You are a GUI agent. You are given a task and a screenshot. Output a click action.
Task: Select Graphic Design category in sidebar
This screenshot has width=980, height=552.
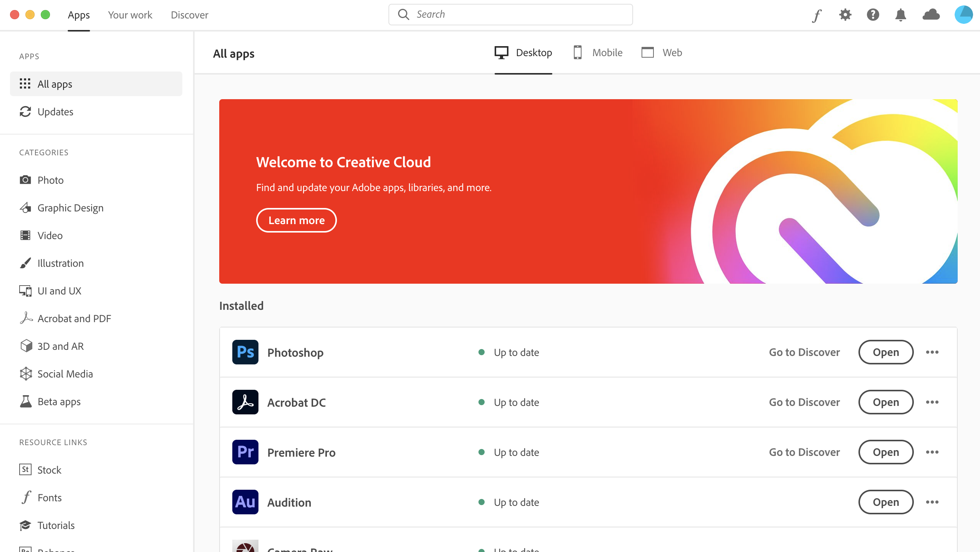(x=70, y=208)
